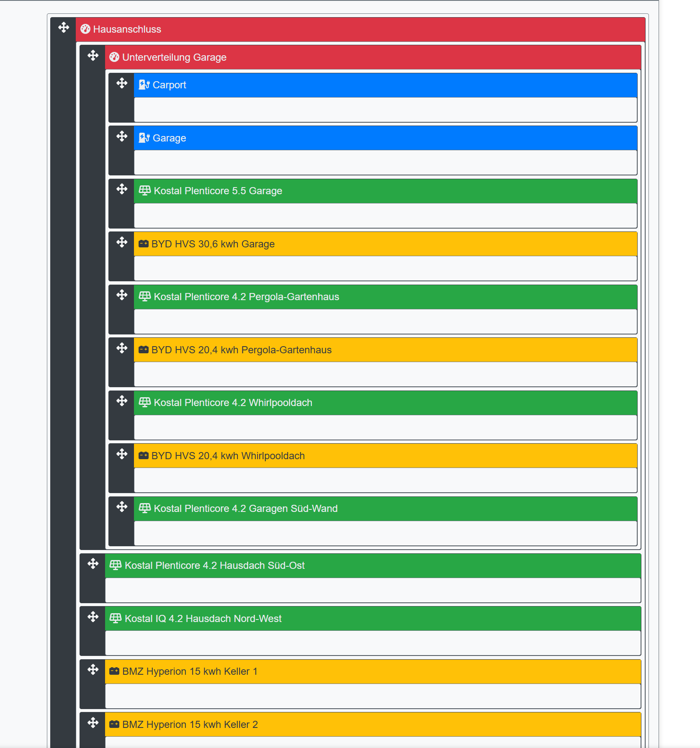
Task: Click the meter icon on Hausanschluss header
Action: point(86,29)
